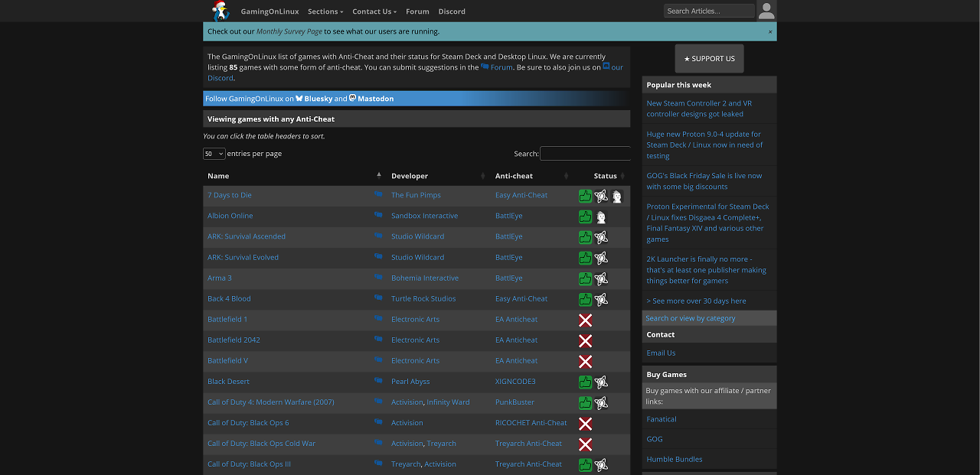
Task: Open the Mastodon link in the follow bar
Action: click(x=371, y=99)
